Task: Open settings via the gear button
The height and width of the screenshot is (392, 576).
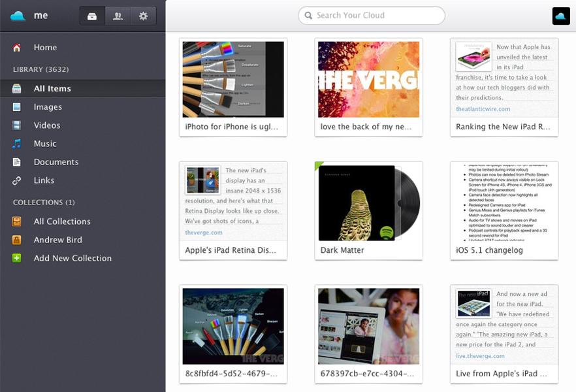Action: pyautogui.click(x=143, y=16)
